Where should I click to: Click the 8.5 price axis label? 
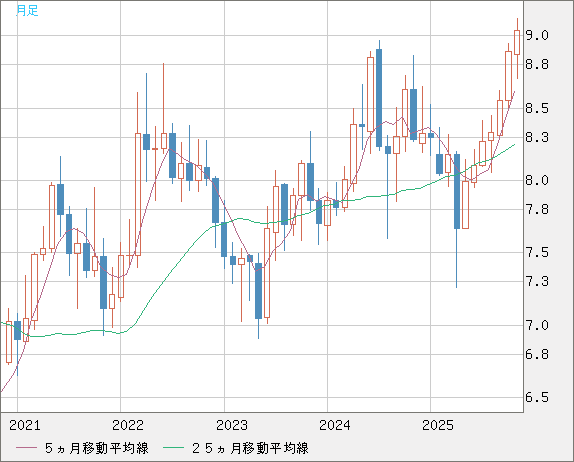pyautogui.click(x=537, y=108)
